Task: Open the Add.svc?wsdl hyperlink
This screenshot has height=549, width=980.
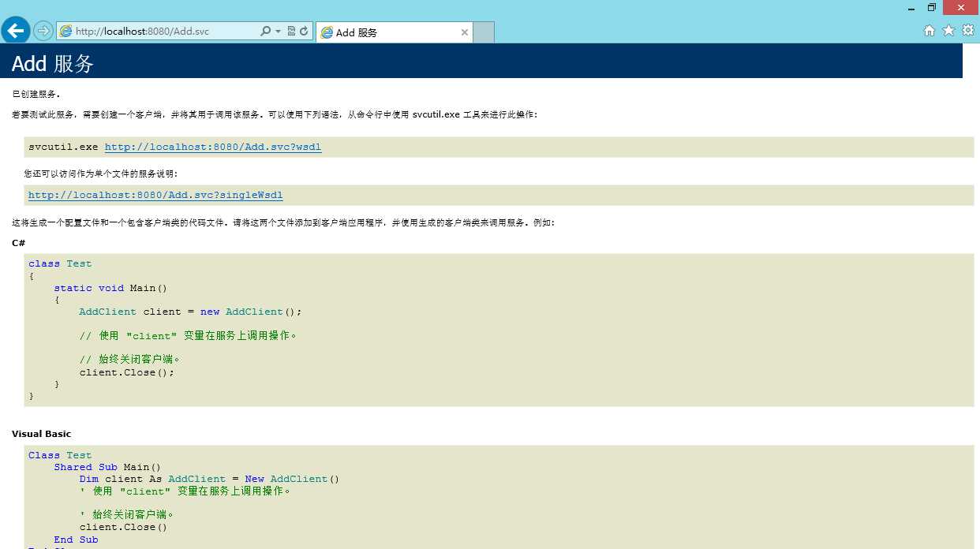Action: click(x=213, y=147)
